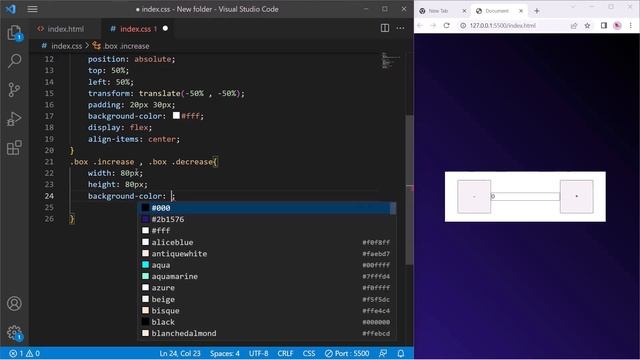Toggle Chrome side panel
This screenshot has width=640, height=360.
pyautogui.click(x=604, y=26)
